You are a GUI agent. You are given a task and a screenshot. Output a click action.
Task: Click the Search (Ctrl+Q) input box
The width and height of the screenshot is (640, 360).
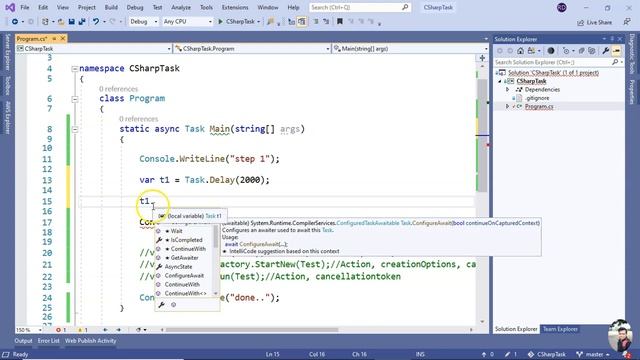coord(360,7)
